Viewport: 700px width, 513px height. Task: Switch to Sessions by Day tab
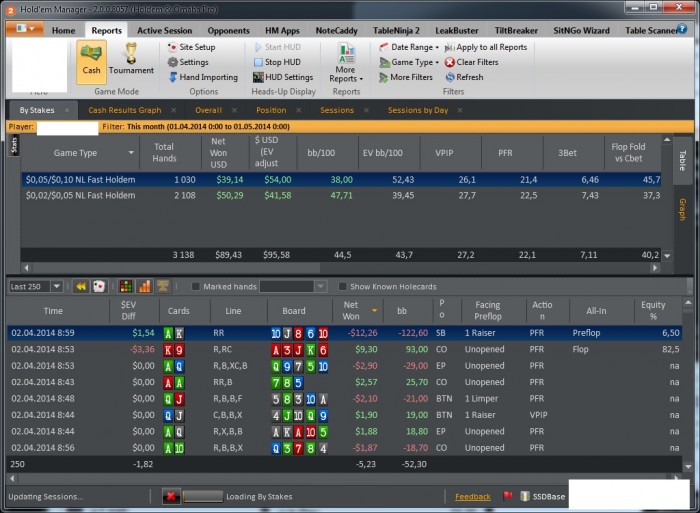coord(418,110)
